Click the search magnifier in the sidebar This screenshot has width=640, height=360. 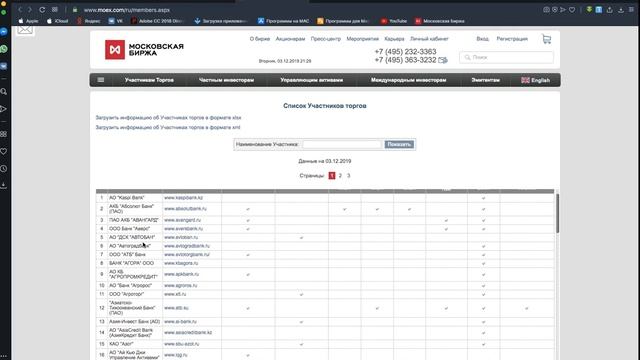4,92
